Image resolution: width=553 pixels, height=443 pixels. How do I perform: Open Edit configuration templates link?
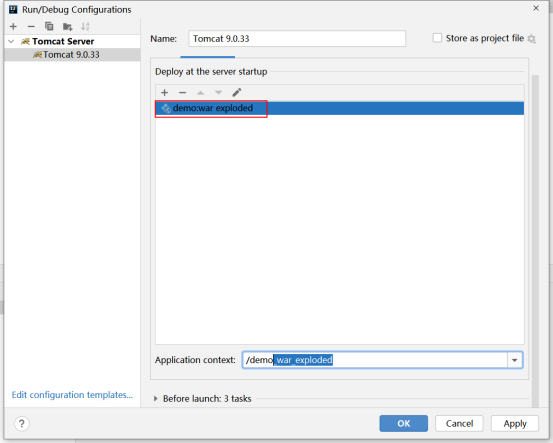pyautogui.click(x=72, y=395)
